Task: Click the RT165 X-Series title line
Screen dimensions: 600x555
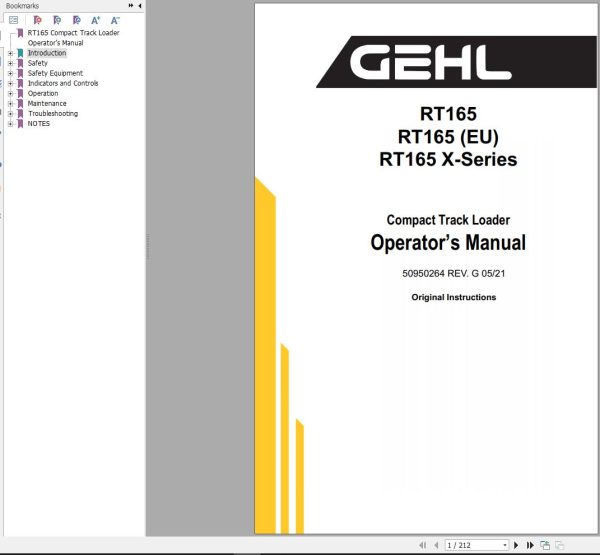Action: click(x=448, y=159)
